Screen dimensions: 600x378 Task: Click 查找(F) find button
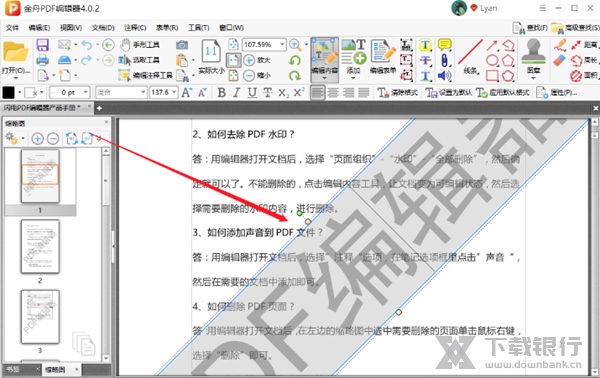(x=530, y=28)
